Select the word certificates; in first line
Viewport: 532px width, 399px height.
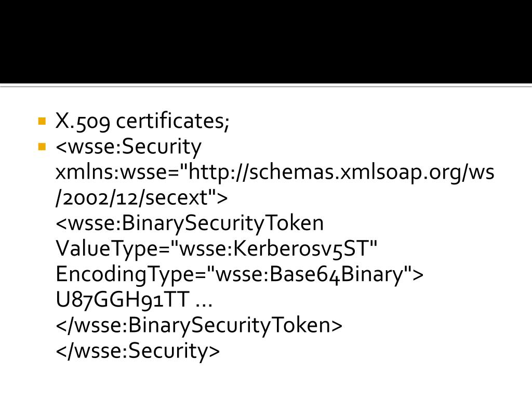coord(172,121)
